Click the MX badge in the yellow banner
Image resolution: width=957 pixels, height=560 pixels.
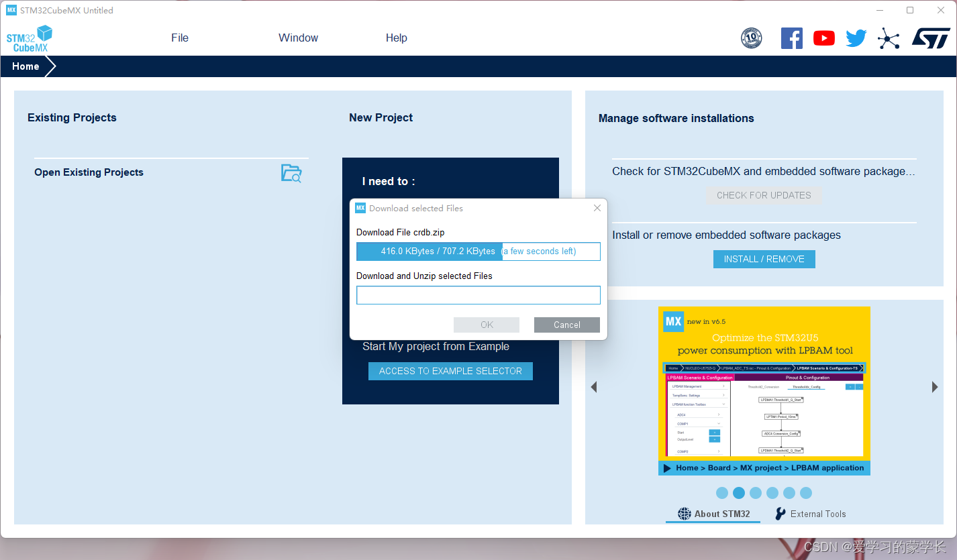[x=673, y=321]
